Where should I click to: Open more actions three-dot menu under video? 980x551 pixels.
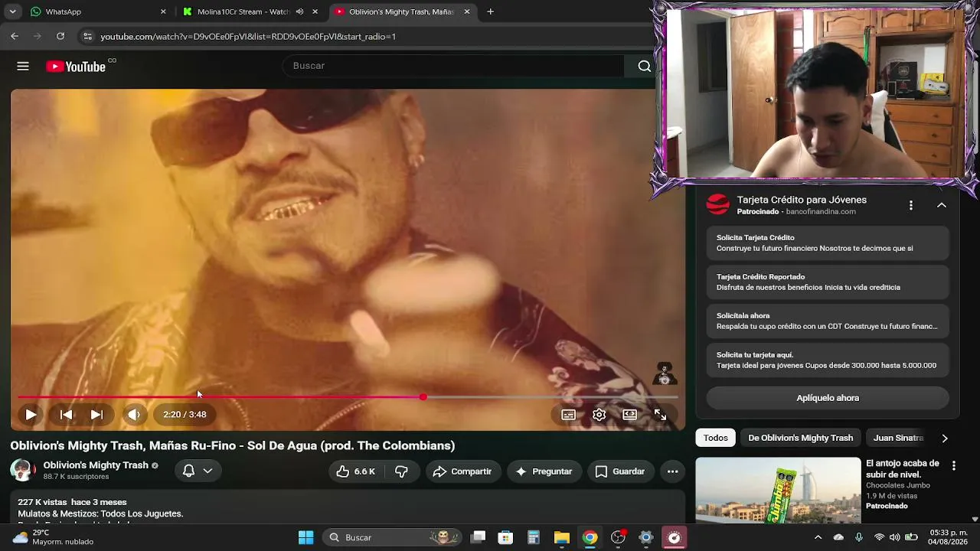(672, 471)
